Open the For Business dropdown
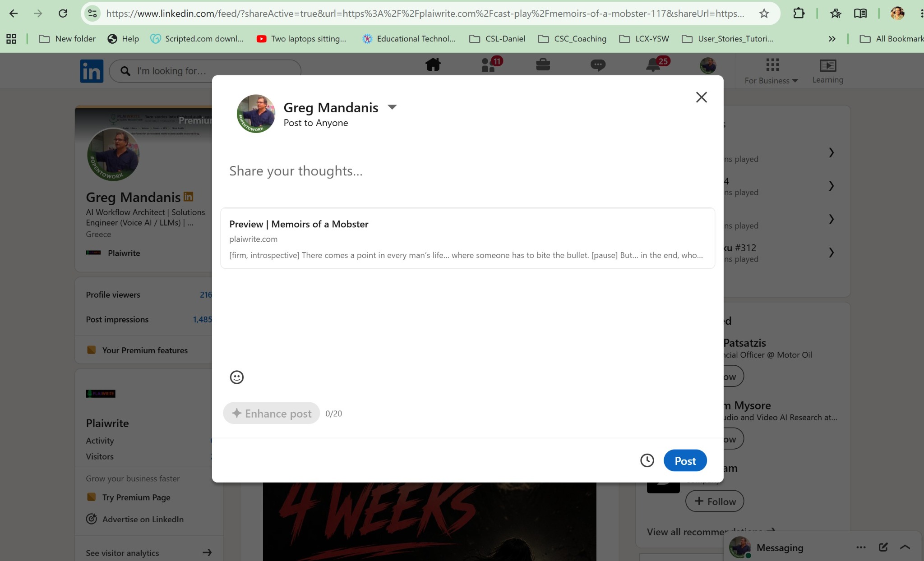Screen dimensions: 924x561 coord(772,71)
